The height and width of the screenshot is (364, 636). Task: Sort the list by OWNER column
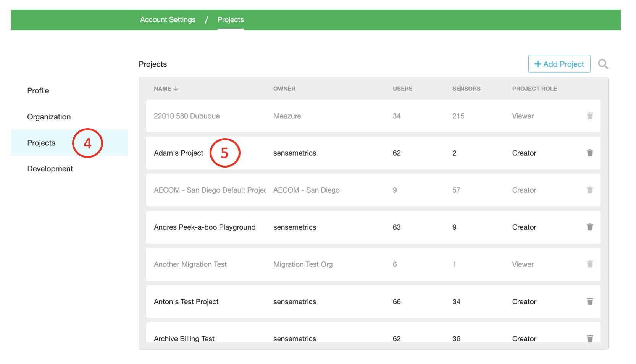pyautogui.click(x=284, y=89)
